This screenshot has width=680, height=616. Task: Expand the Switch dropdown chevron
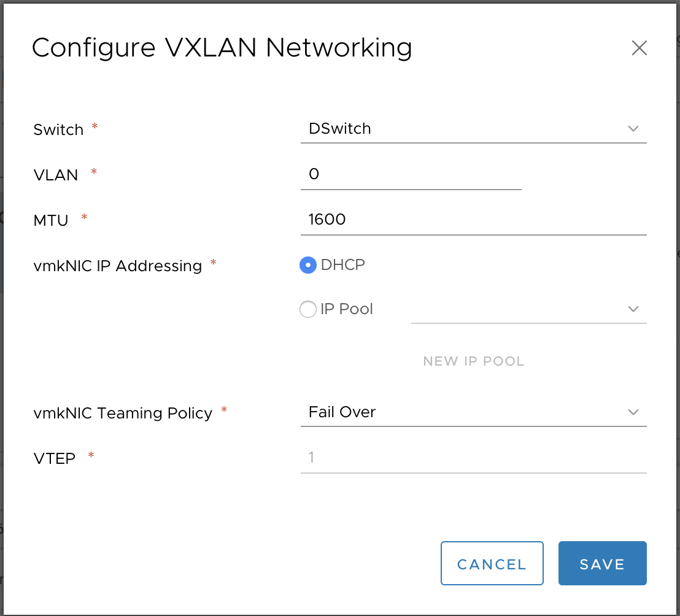(633, 129)
